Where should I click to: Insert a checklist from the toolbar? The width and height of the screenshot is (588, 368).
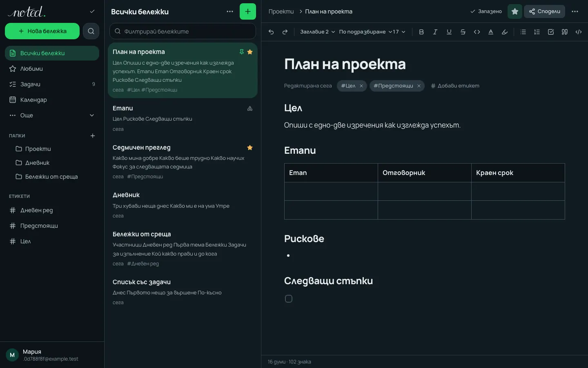pos(551,32)
